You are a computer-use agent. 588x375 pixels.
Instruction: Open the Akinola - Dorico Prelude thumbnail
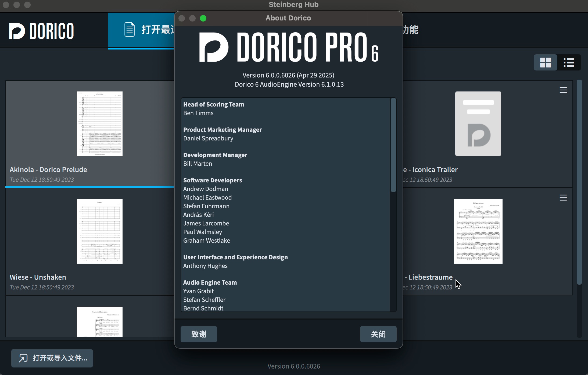[100, 124]
